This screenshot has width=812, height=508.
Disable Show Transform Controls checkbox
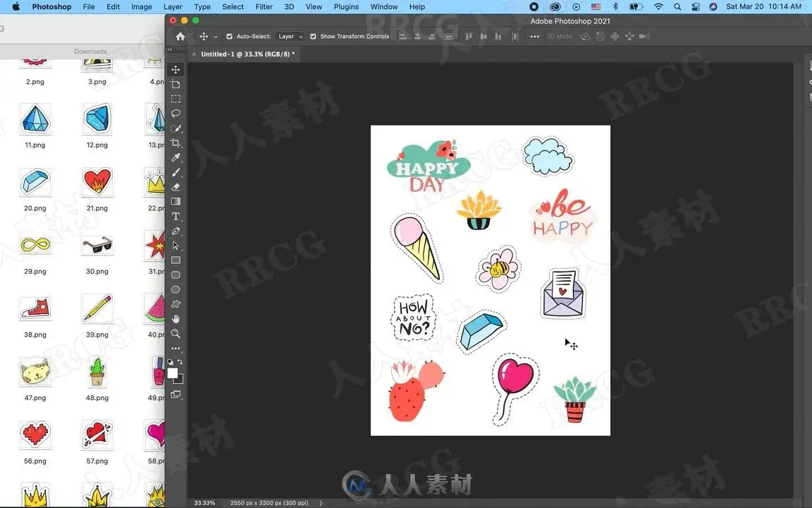(313, 36)
